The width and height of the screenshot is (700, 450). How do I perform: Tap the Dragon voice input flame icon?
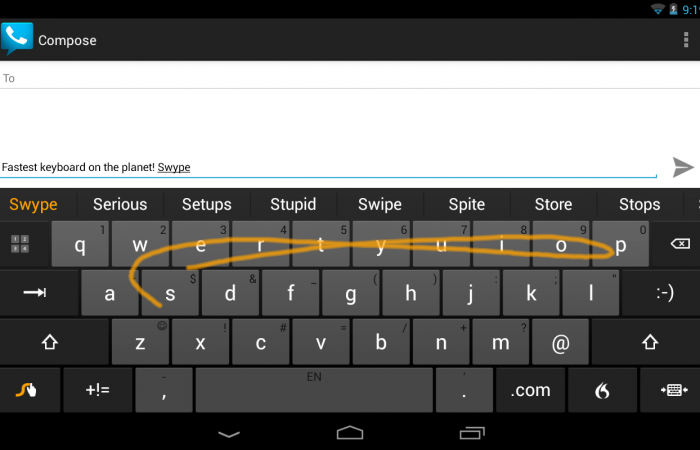coord(602,390)
